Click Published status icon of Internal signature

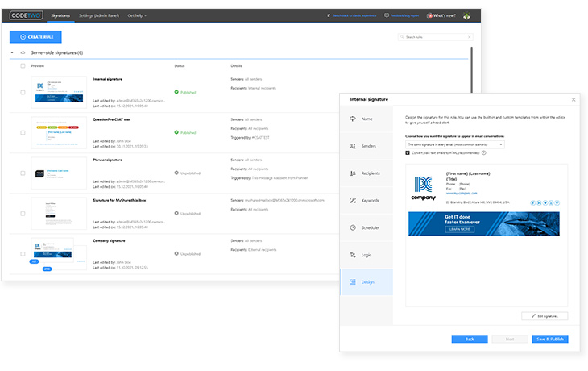click(176, 92)
